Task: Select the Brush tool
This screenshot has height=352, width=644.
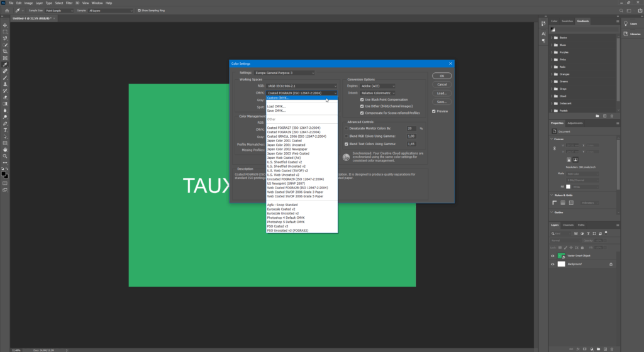Action: coord(5,78)
